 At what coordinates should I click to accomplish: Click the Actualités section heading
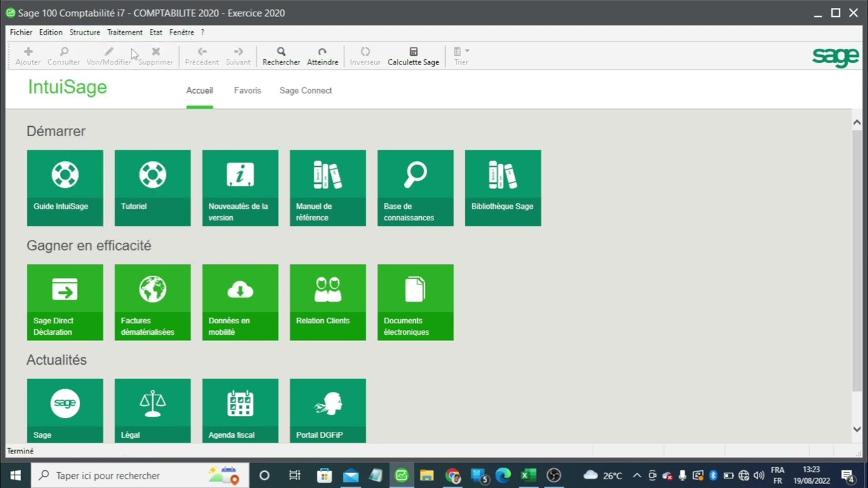tap(57, 361)
